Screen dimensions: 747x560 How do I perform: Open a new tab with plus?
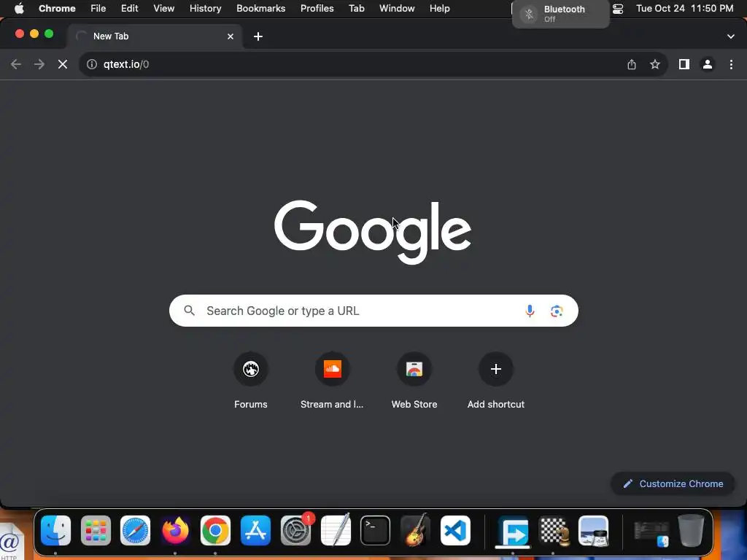(258, 36)
